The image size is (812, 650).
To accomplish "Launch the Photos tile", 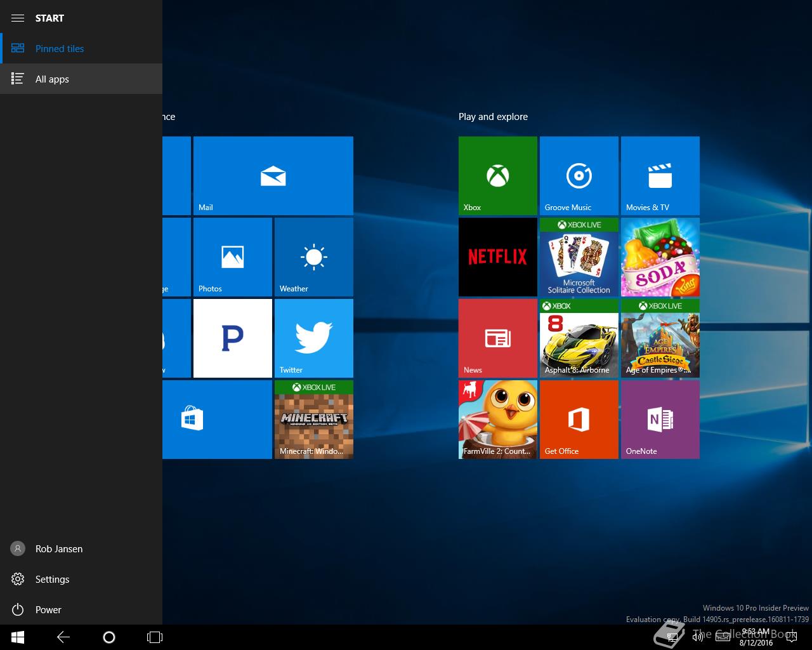I will tap(233, 257).
